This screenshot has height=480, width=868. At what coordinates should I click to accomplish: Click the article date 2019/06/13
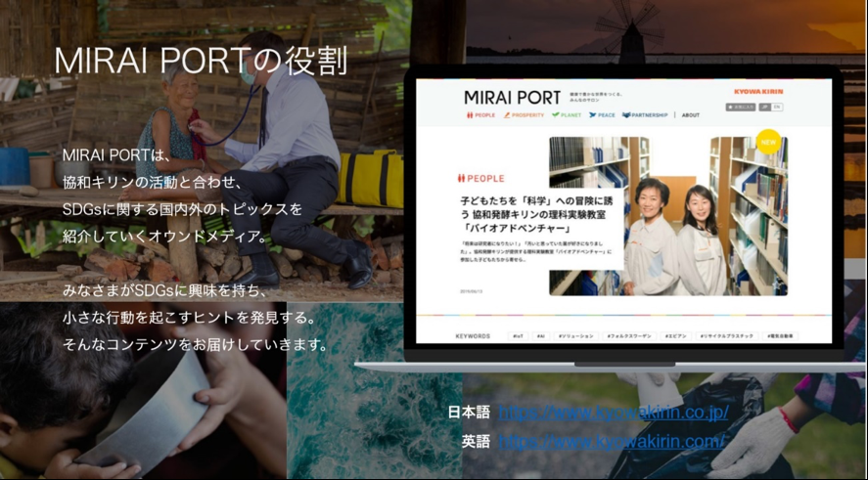(471, 291)
